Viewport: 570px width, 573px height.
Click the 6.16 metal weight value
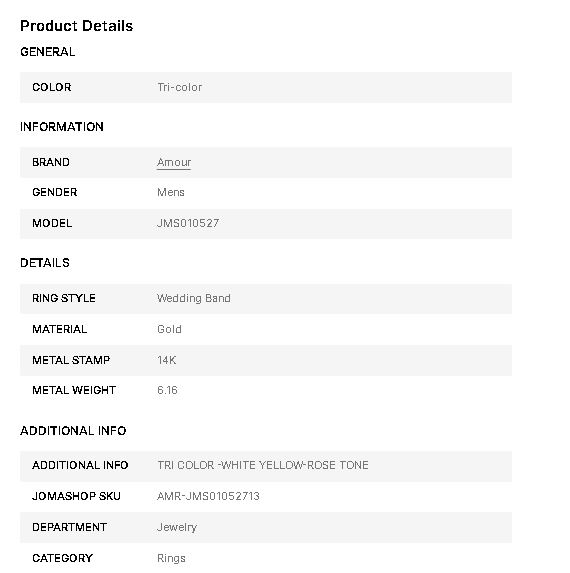tap(167, 390)
